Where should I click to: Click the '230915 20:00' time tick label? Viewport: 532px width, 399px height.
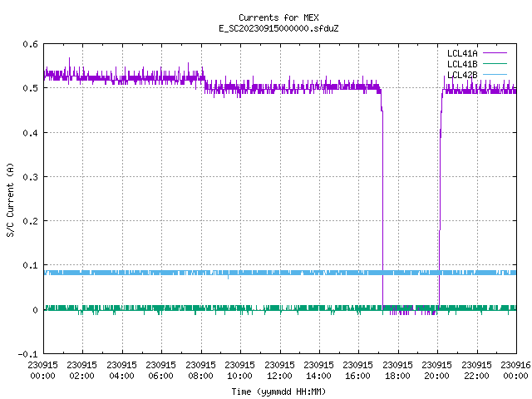point(436,371)
